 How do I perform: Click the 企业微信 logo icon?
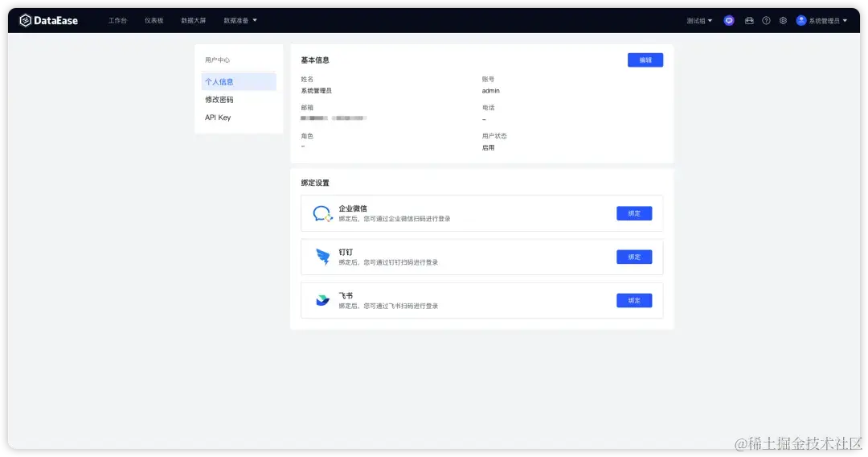322,213
